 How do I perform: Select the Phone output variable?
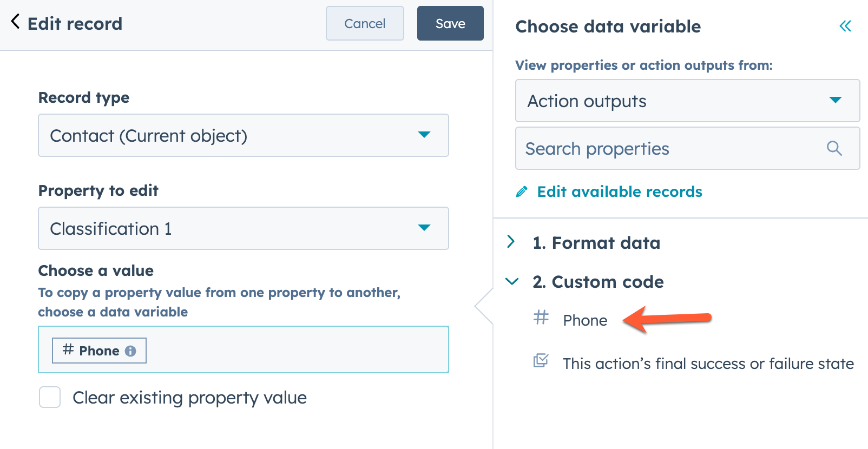click(585, 320)
